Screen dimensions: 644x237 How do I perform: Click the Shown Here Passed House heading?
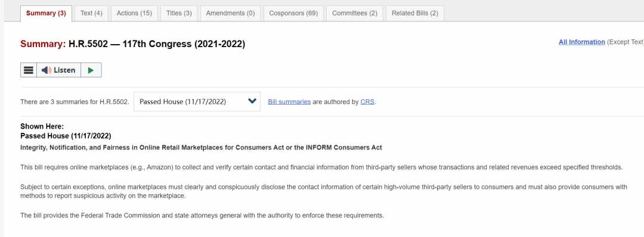pyautogui.click(x=66, y=131)
